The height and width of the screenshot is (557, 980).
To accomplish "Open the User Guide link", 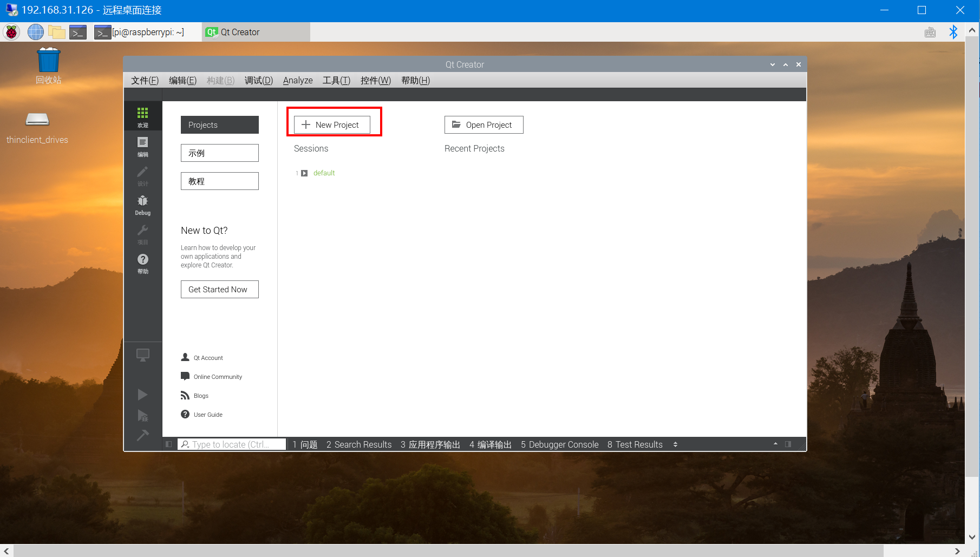I will (208, 415).
